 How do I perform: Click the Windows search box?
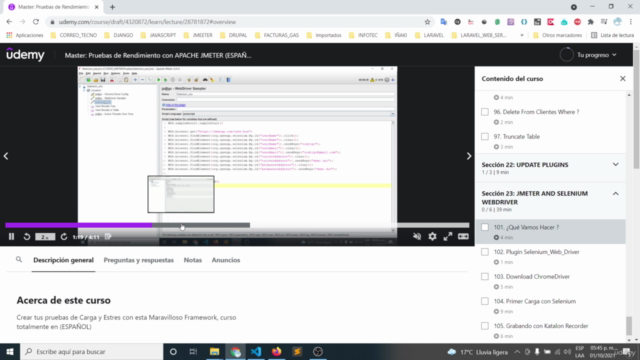(91, 351)
